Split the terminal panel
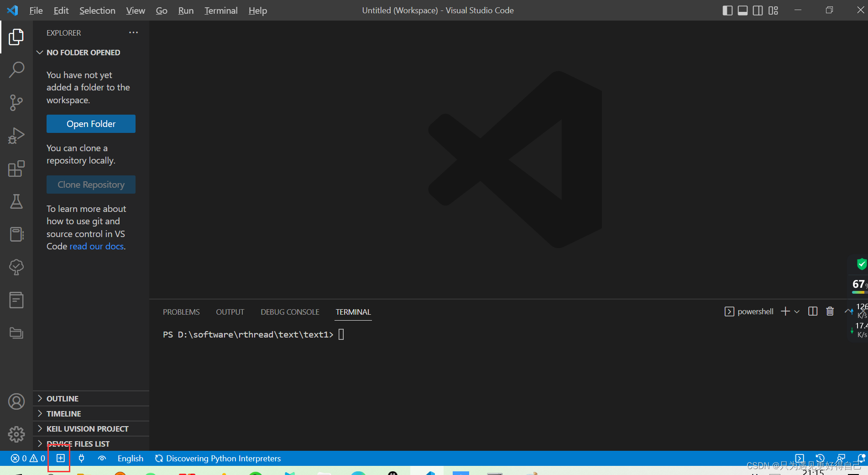 coord(813,311)
